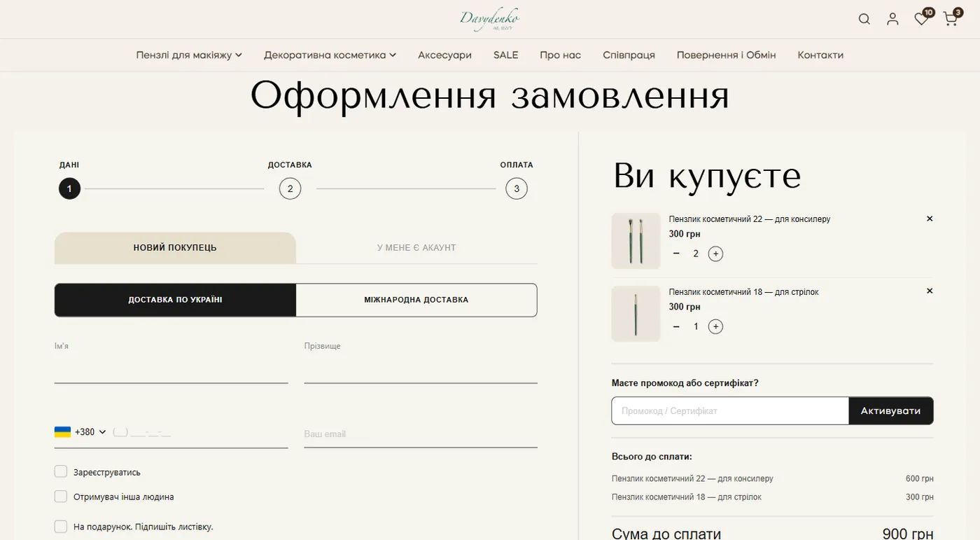Remove Пензлик косметичний 22 from cart
The width and height of the screenshot is (980, 540).
coord(930,219)
